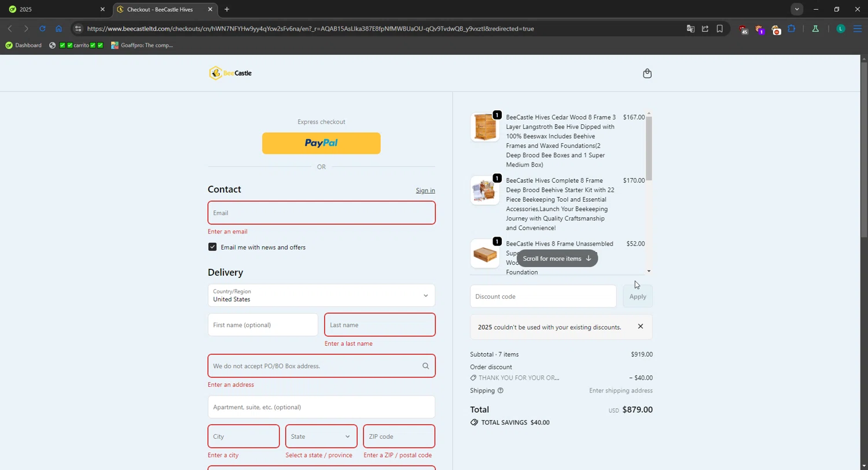Screen dimensions: 868x470
Task: Close the Checkout - BeeCastle Hives tab
Action: 210,9
